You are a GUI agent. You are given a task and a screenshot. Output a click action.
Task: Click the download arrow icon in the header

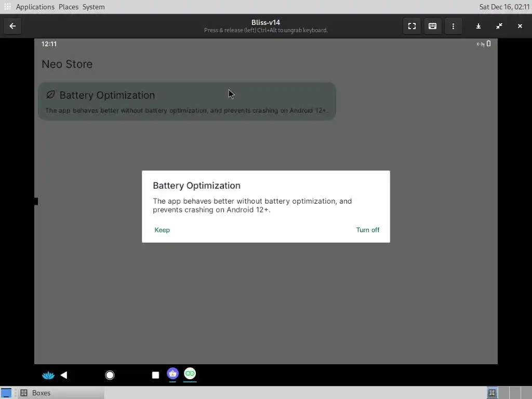pyautogui.click(x=478, y=26)
